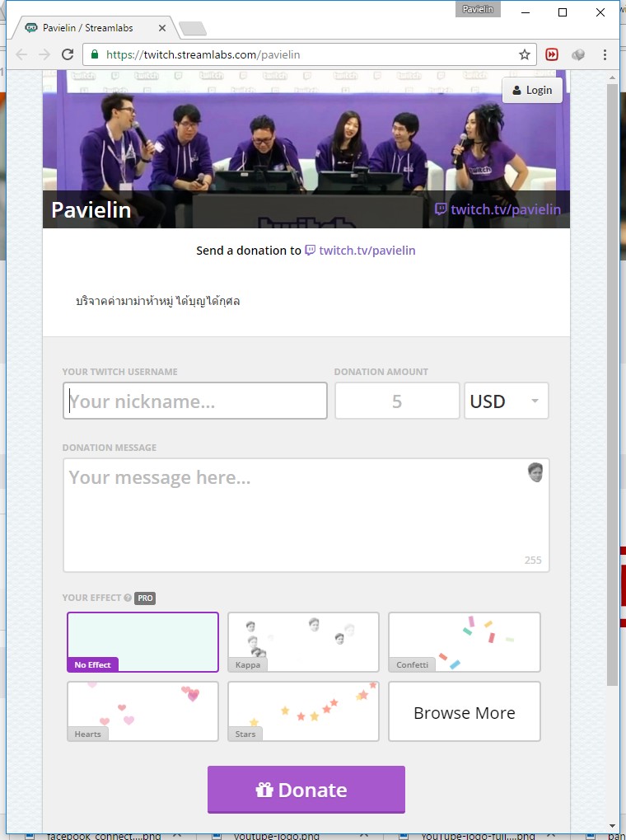Select the No Effect option
Viewport: 626px width, 840px height.
click(x=143, y=642)
